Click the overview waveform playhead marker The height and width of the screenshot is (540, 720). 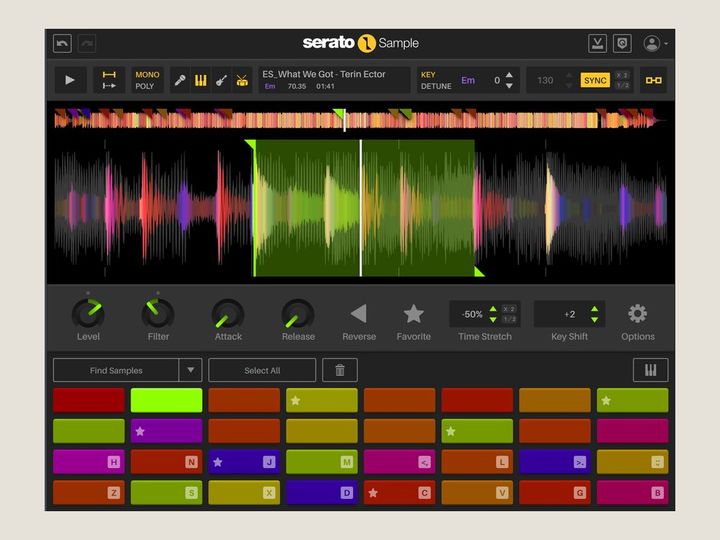344,121
